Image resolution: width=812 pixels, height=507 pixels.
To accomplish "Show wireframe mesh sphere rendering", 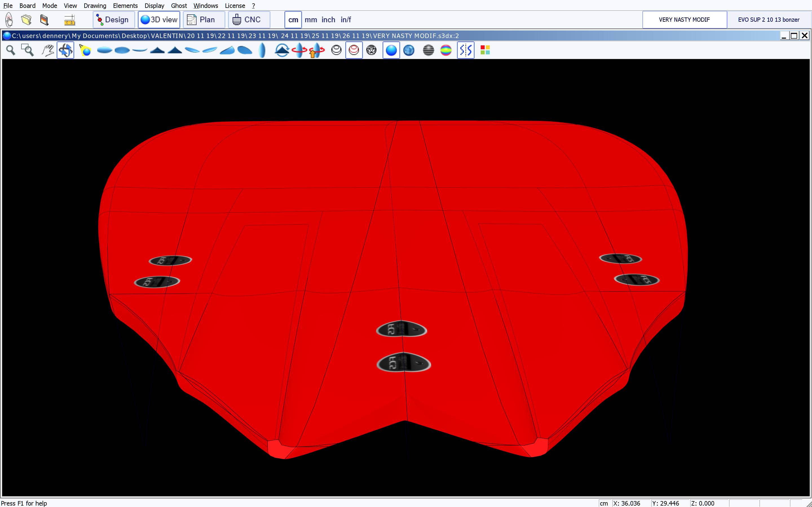I will [371, 50].
